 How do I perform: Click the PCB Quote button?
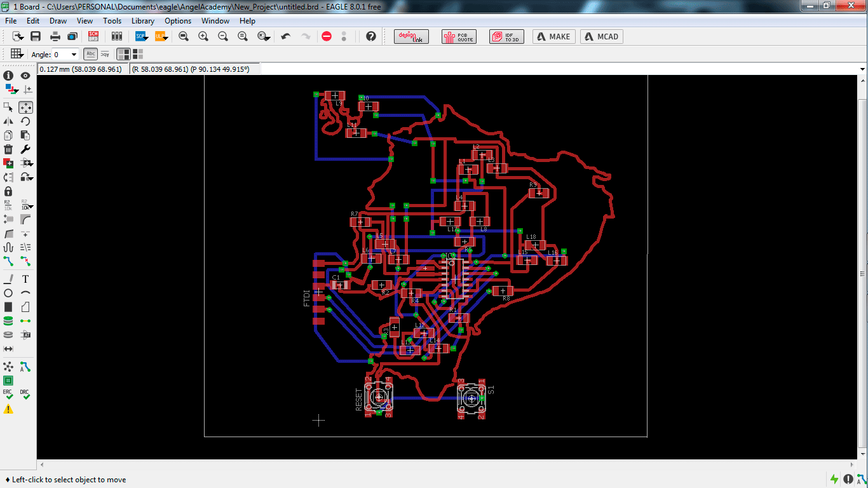(x=458, y=37)
